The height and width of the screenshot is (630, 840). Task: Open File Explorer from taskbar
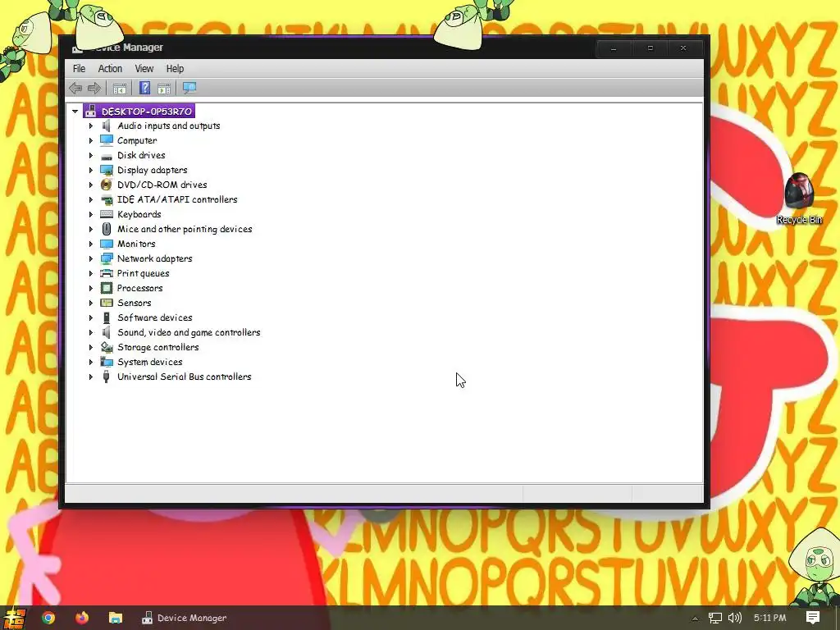pyautogui.click(x=115, y=618)
